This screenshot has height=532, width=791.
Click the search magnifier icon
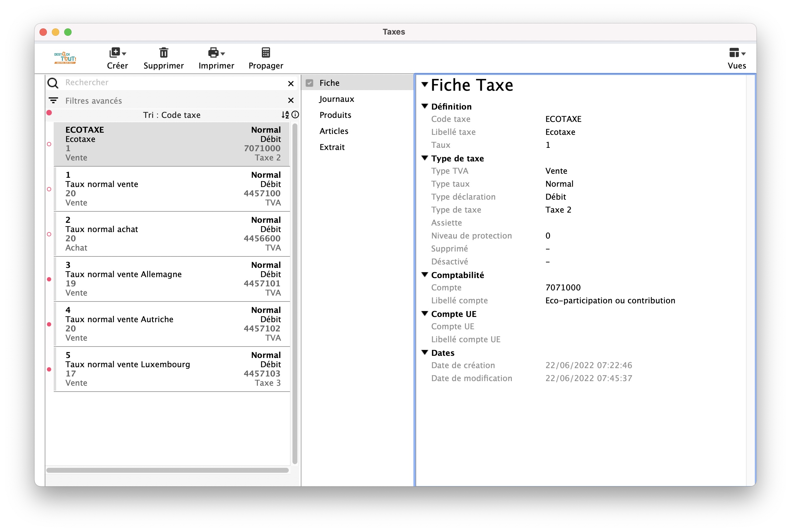click(53, 83)
